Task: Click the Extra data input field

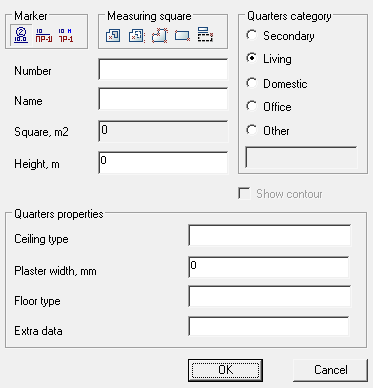Action: [269, 326]
